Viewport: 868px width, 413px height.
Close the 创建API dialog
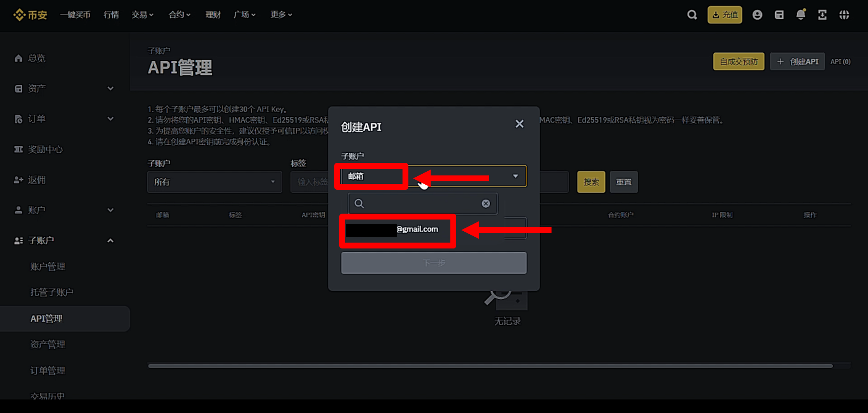tap(519, 124)
